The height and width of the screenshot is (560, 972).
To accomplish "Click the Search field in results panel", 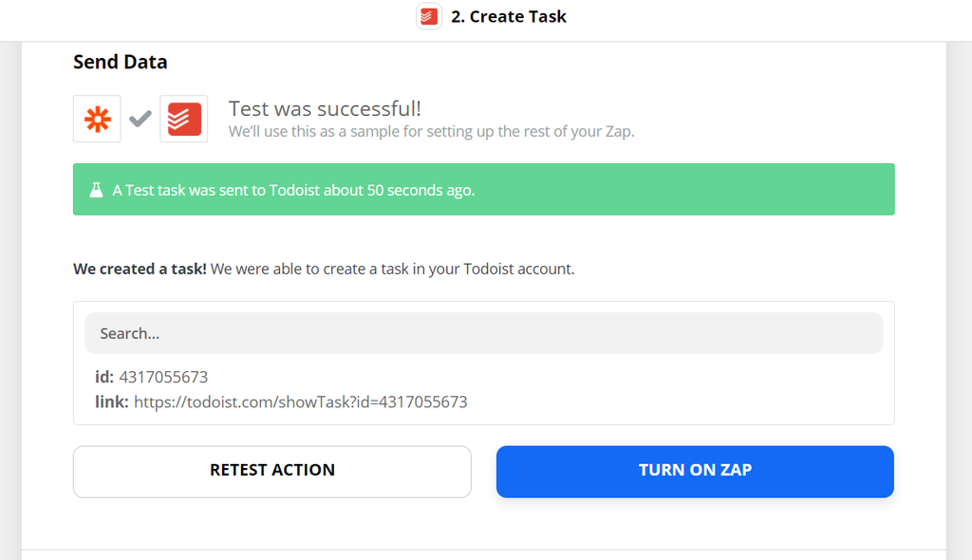I will coord(483,332).
